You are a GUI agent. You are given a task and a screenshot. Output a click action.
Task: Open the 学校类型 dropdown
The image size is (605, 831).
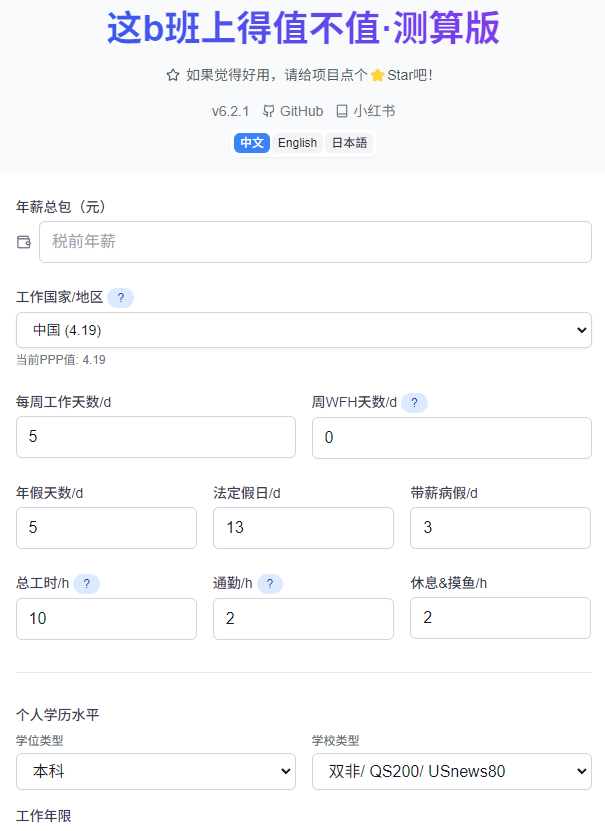[451, 772]
